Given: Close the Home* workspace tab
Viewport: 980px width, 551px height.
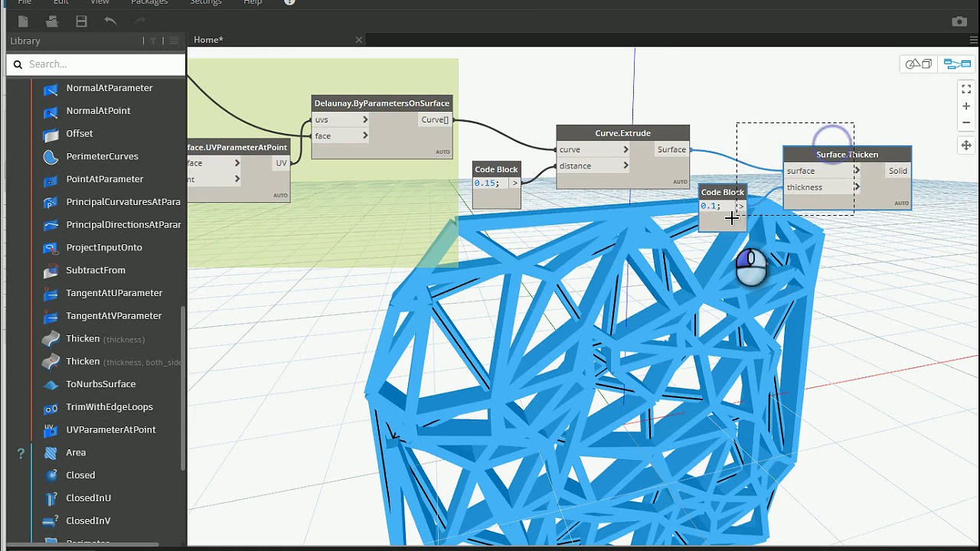Looking at the screenshot, I should (x=359, y=40).
